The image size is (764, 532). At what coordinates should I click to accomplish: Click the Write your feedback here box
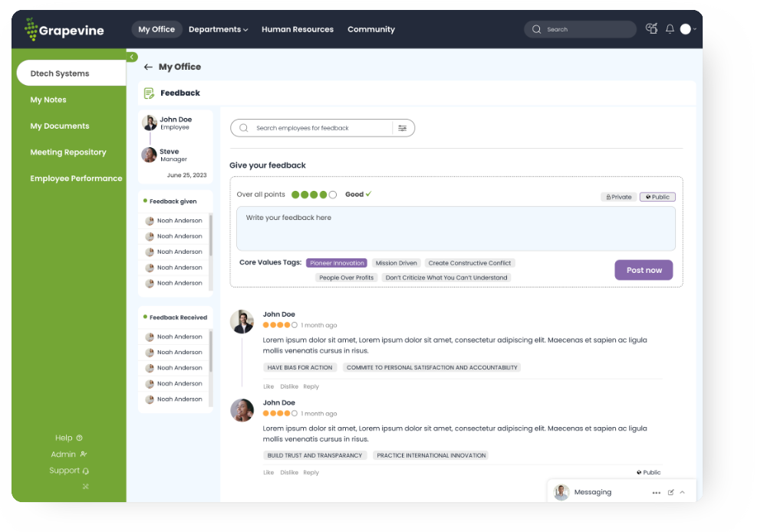(x=456, y=228)
